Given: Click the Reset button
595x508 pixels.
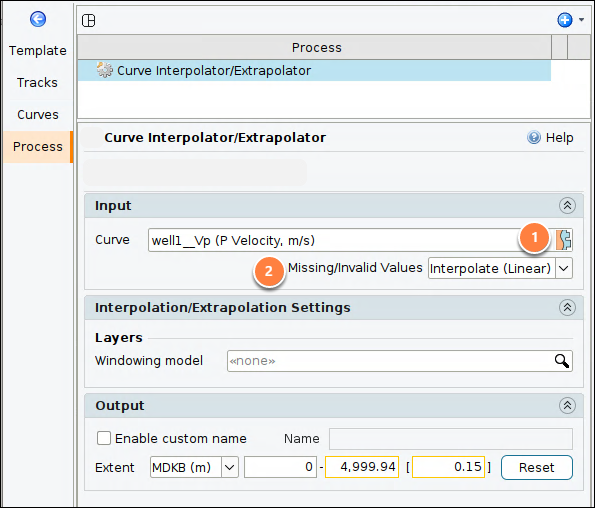Looking at the screenshot, I should click(537, 467).
